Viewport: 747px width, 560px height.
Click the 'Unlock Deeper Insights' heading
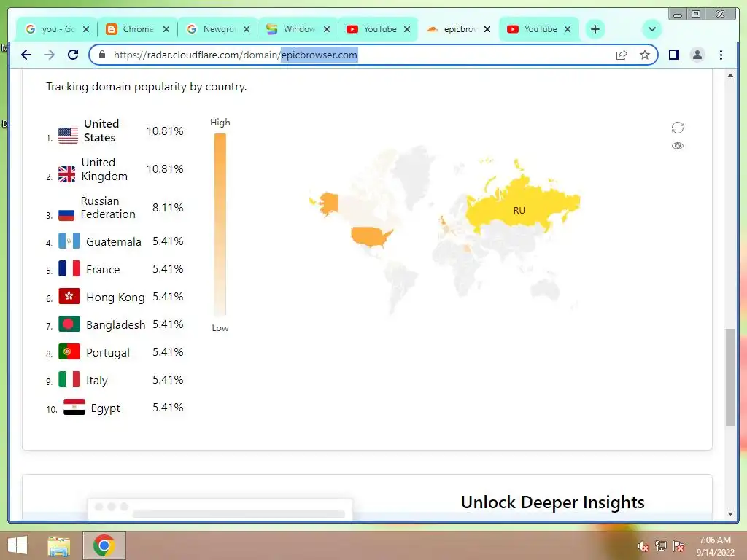click(x=553, y=502)
